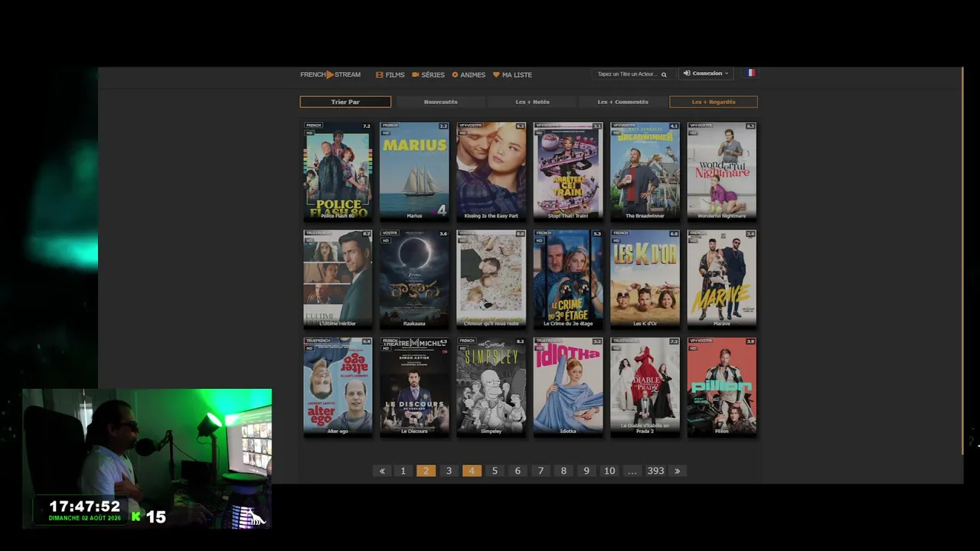Select Kissing Is the Easy Part poster
The image size is (980, 551).
tap(492, 171)
